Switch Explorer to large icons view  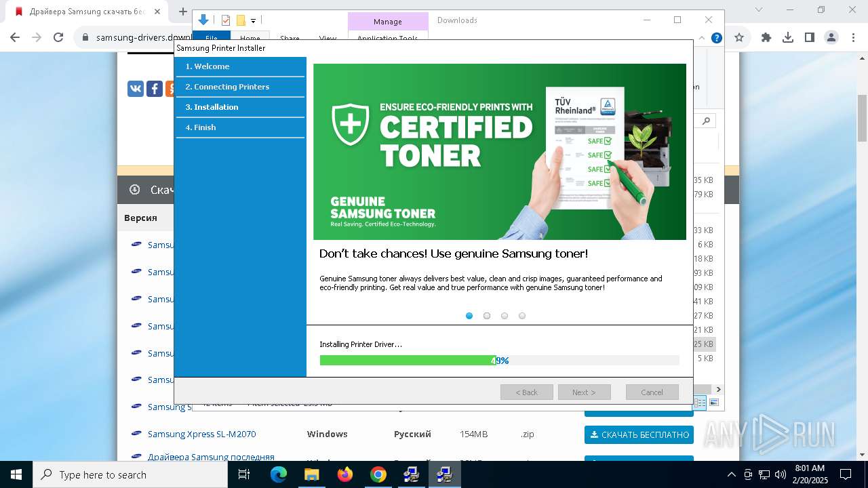(x=713, y=403)
